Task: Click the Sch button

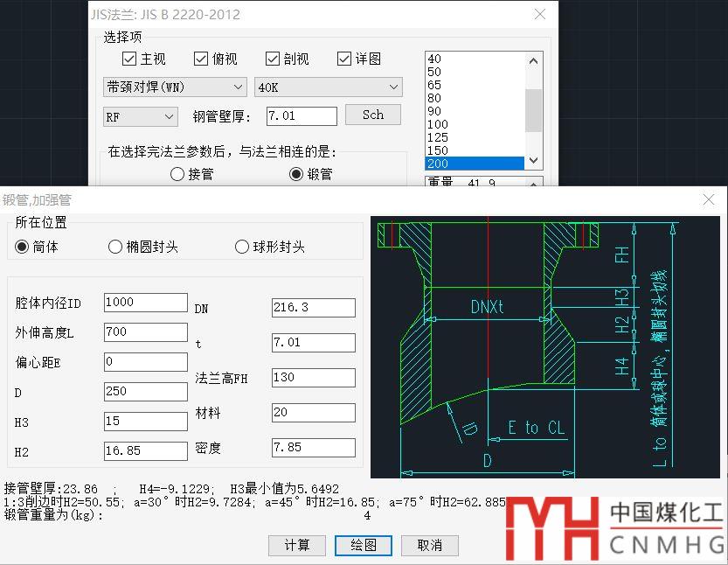Action: [373, 115]
